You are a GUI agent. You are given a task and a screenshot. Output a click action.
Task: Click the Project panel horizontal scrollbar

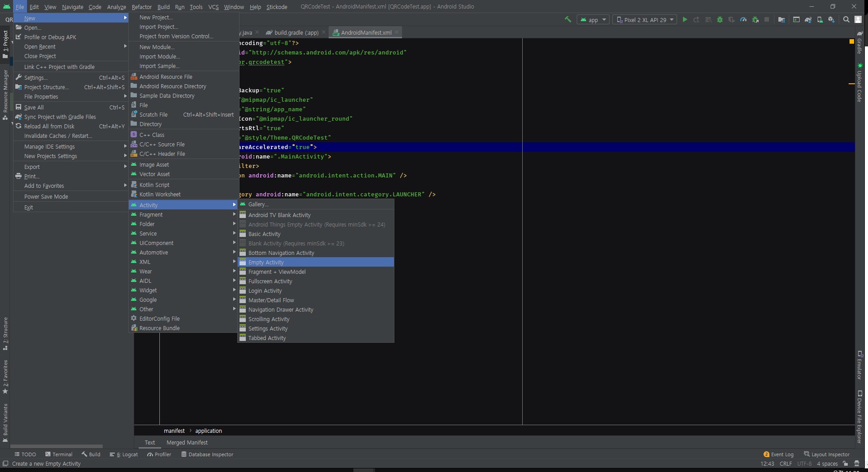click(56, 446)
